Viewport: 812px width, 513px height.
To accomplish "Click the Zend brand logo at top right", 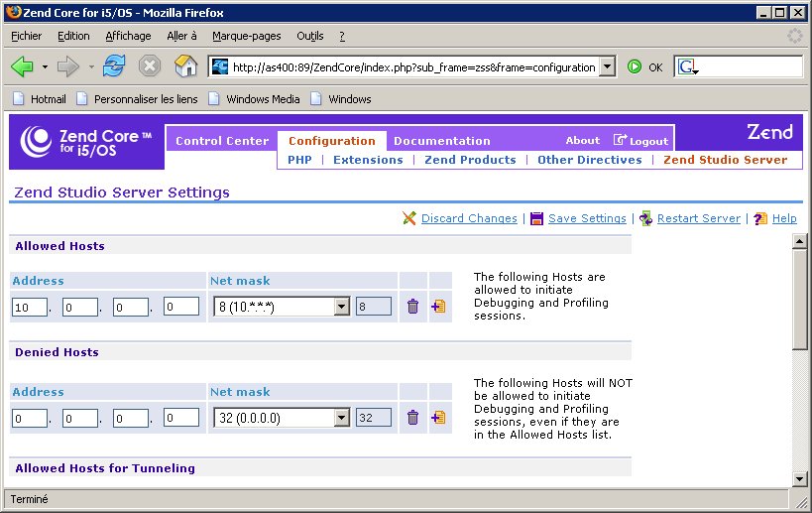I will pos(769,132).
